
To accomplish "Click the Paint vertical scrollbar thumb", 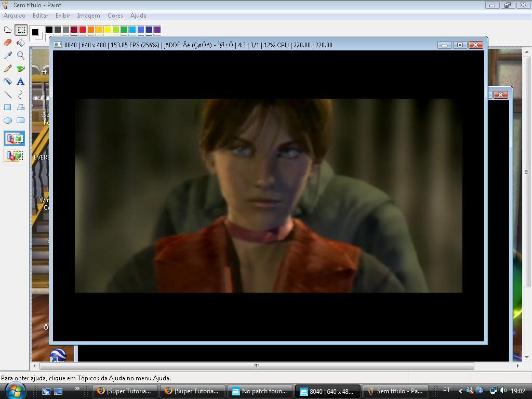I will 527,172.
